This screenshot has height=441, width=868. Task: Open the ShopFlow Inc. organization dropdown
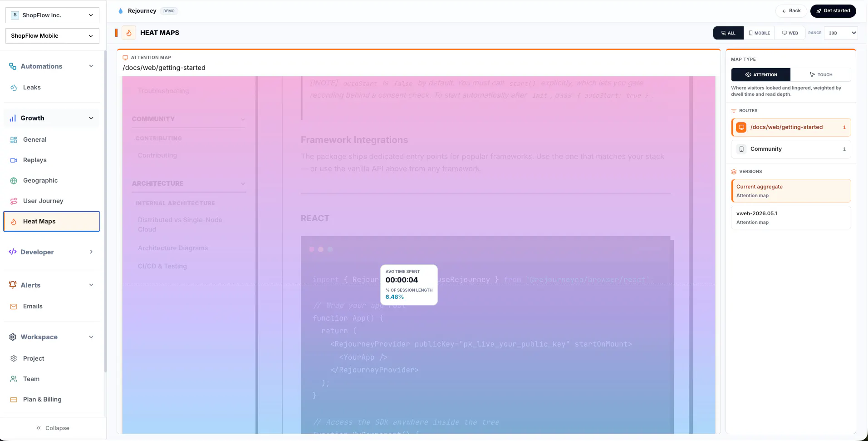[52, 15]
